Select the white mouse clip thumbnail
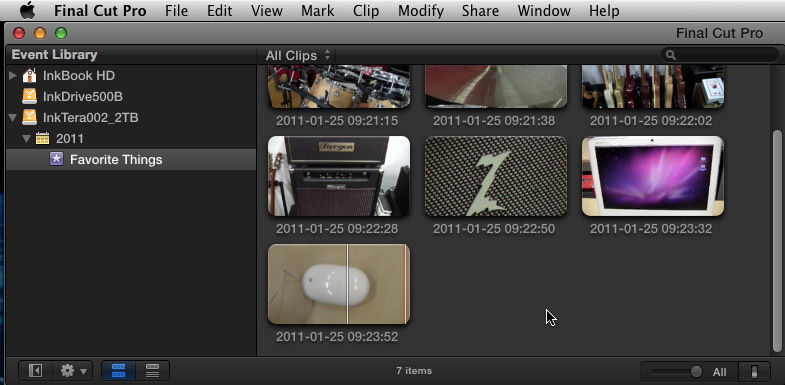The height and width of the screenshot is (385, 785). tap(339, 284)
